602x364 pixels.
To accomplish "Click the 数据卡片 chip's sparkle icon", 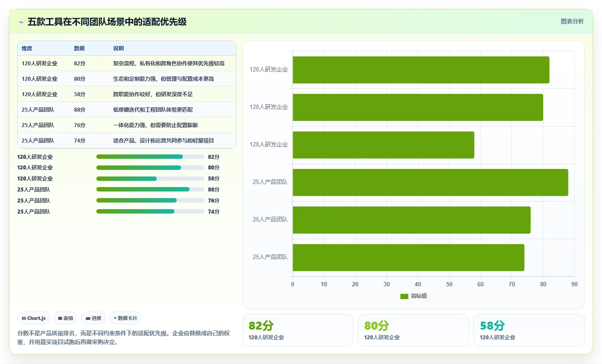I will 115,318.
